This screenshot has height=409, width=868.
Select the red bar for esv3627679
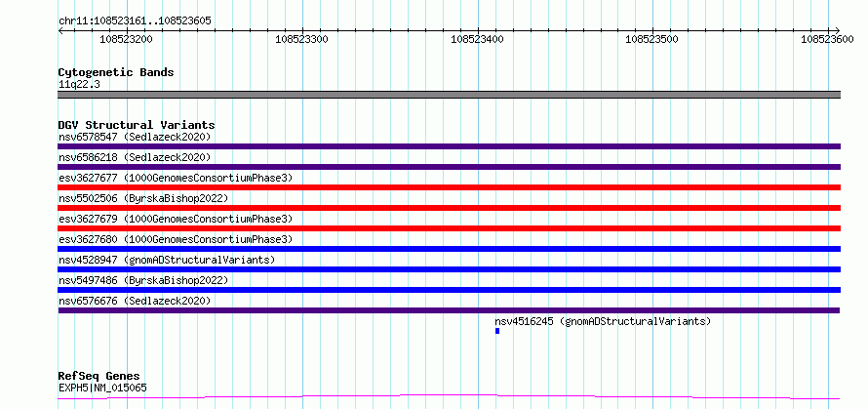(x=449, y=228)
